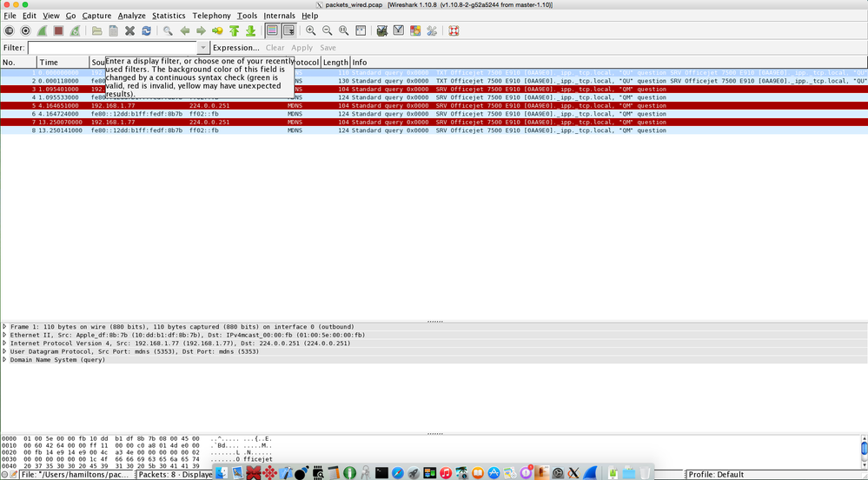Open the Internals menu
The height and width of the screenshot is (480, 868).
(x=280, y=16)
